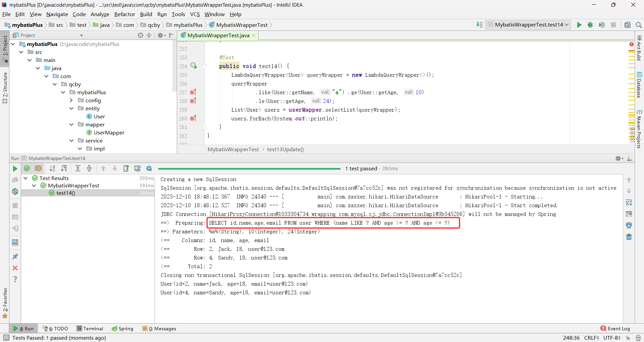Go to next failed test arrow

click(x=115, y=169)
